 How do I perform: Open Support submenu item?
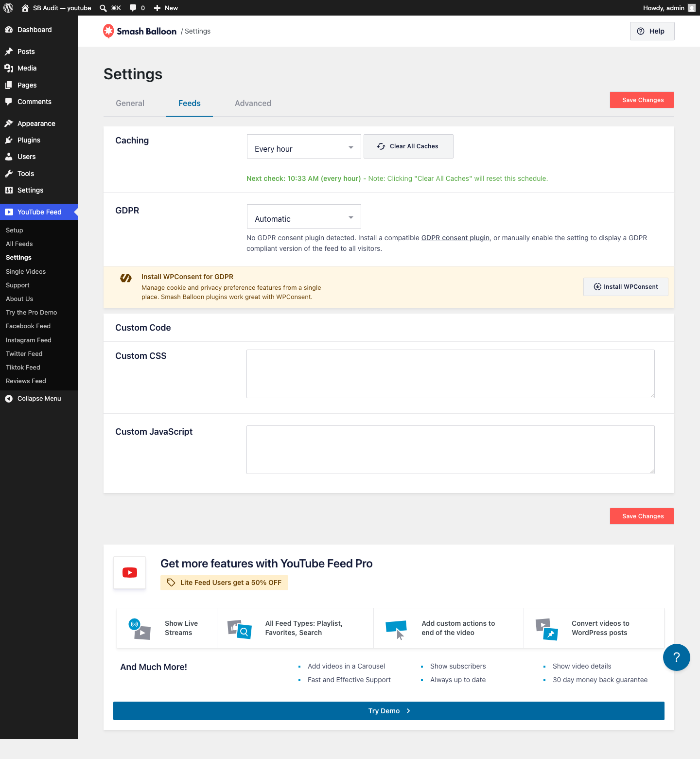(17, 285)
